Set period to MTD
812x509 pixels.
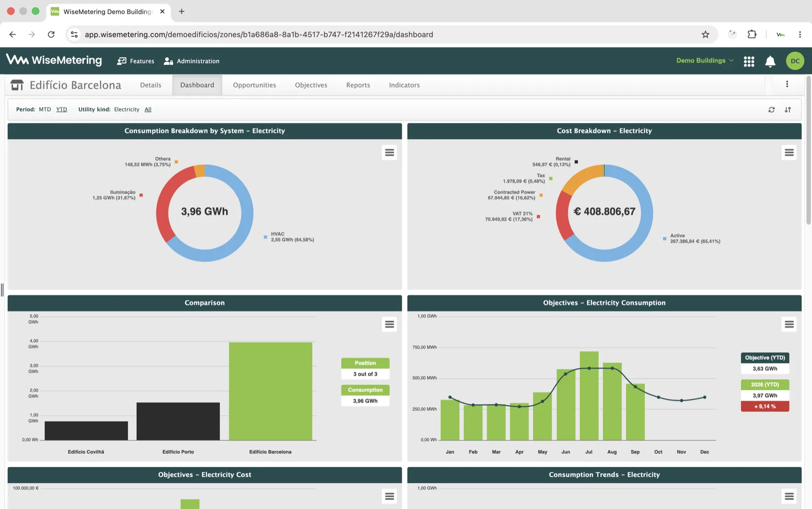pos(45,109)
